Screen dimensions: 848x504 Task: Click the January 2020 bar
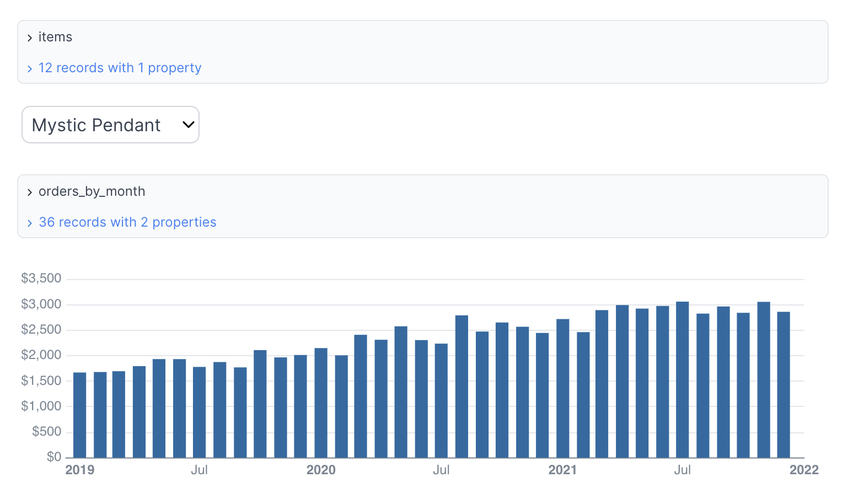tap(321, 403)
